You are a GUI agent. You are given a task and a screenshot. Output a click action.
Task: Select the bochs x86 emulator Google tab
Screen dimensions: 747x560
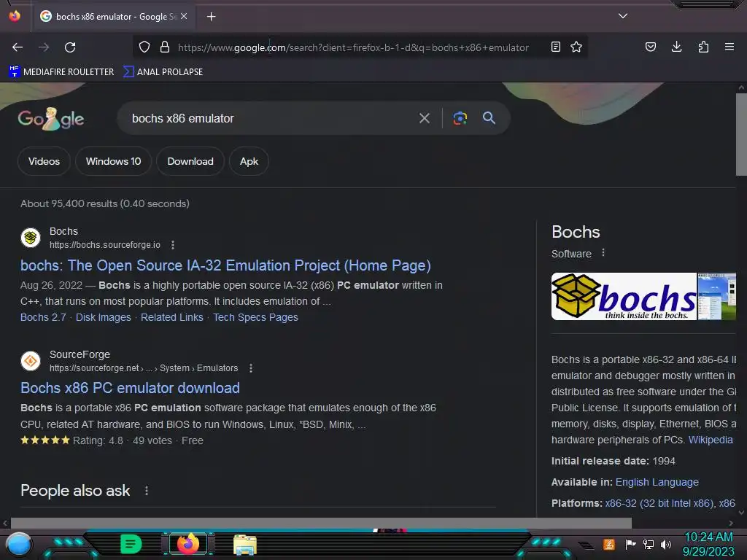115,17
